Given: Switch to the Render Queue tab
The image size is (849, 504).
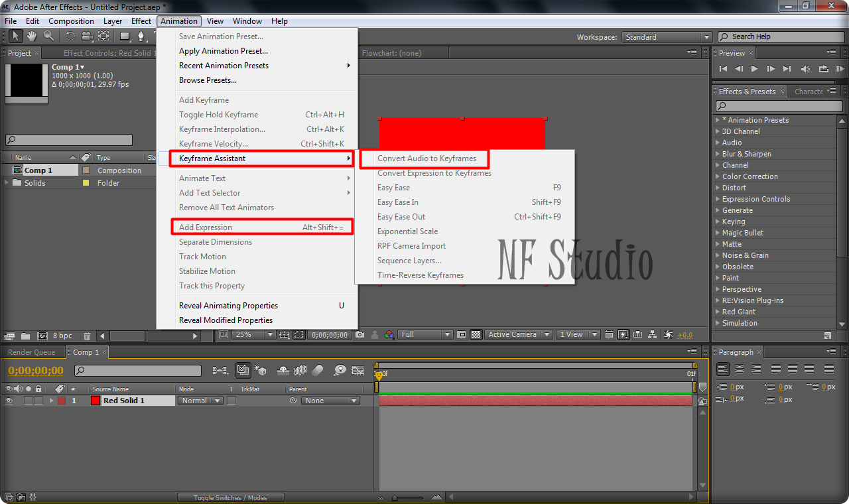Looking at the screenshot, I should point(32,352).
